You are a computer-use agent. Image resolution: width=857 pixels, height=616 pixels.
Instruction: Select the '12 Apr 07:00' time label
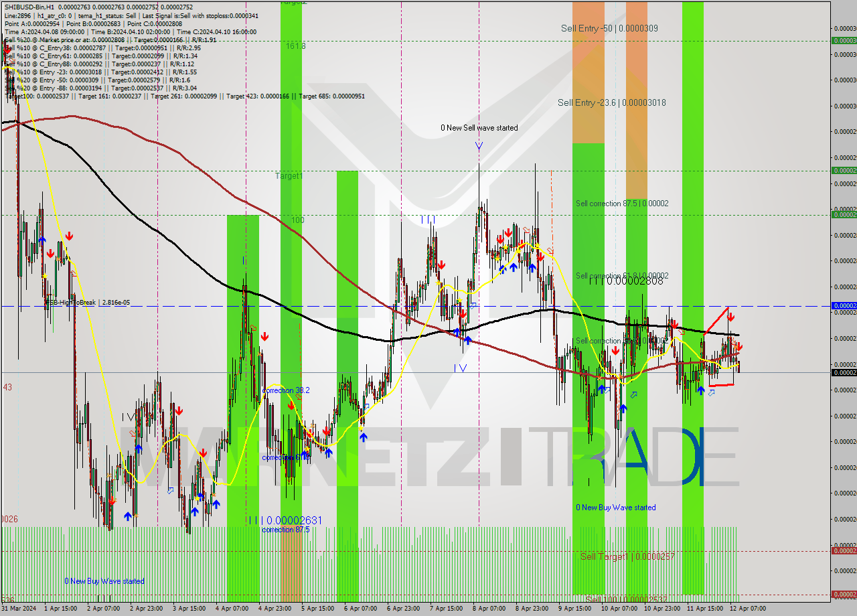click(x=748, y=609)
